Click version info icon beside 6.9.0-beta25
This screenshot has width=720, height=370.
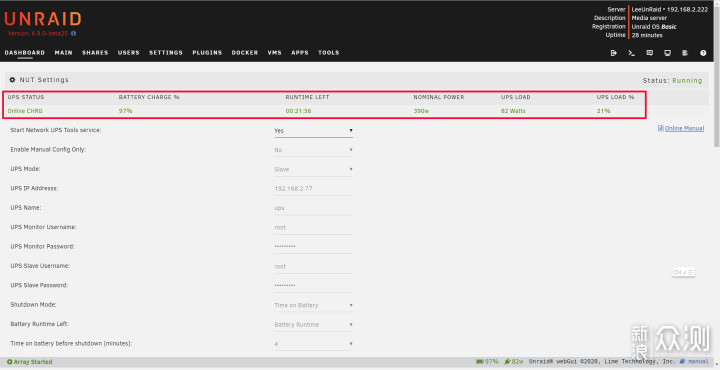pyautogui.click(x=73, y=34)
